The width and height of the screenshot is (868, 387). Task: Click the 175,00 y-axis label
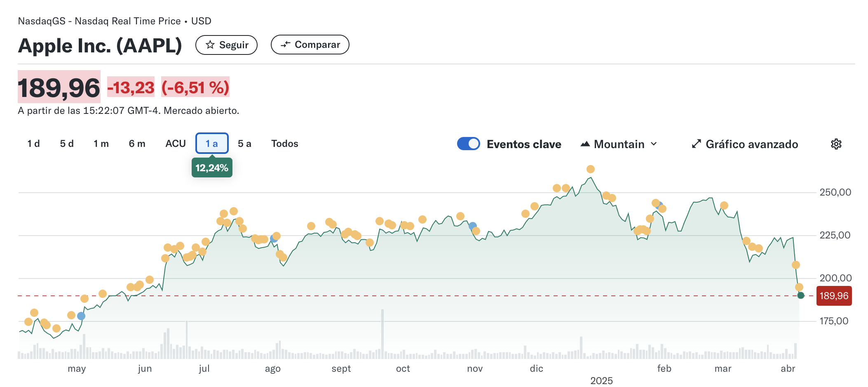pos(834,321)
